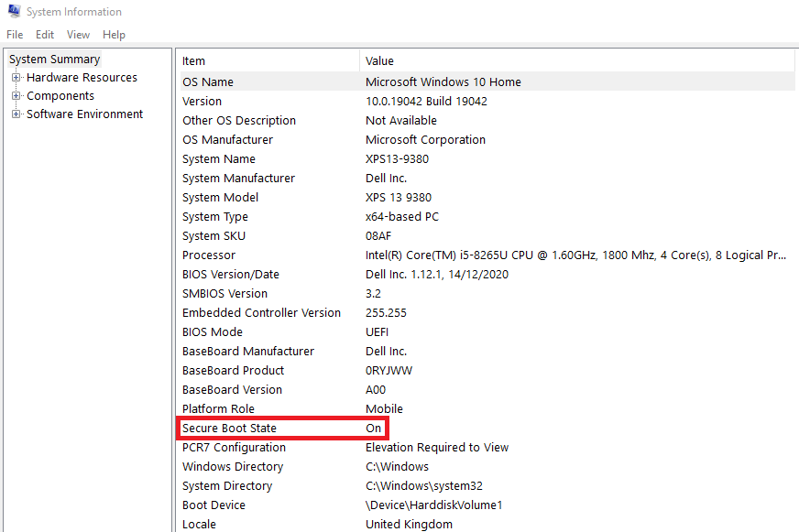
Task: Click the Dell Inc. 1.12.1 BIOS value
Action: click(x=437, y=275)
